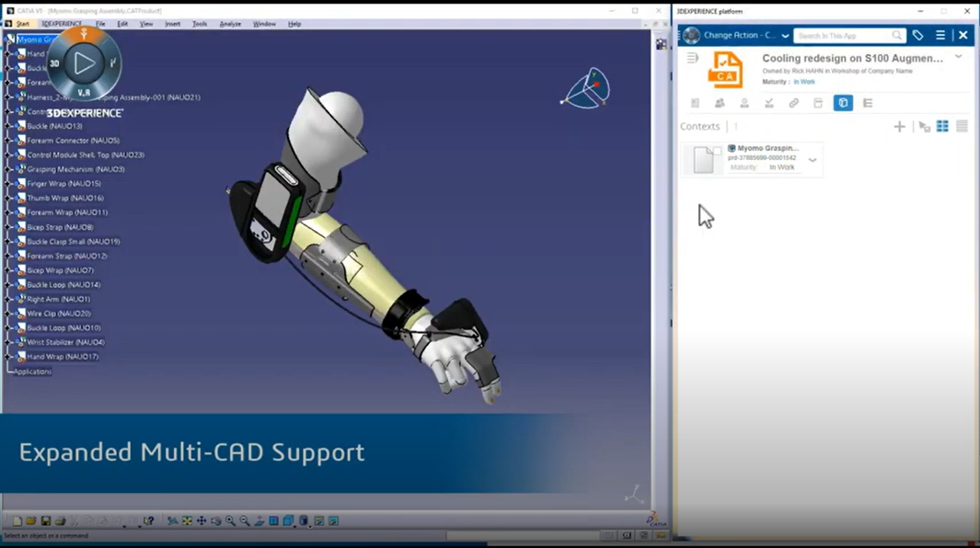Click the Fit All In icon
Image resolution: width=980 pixels, height=548 pixels.
click(187, 520)
